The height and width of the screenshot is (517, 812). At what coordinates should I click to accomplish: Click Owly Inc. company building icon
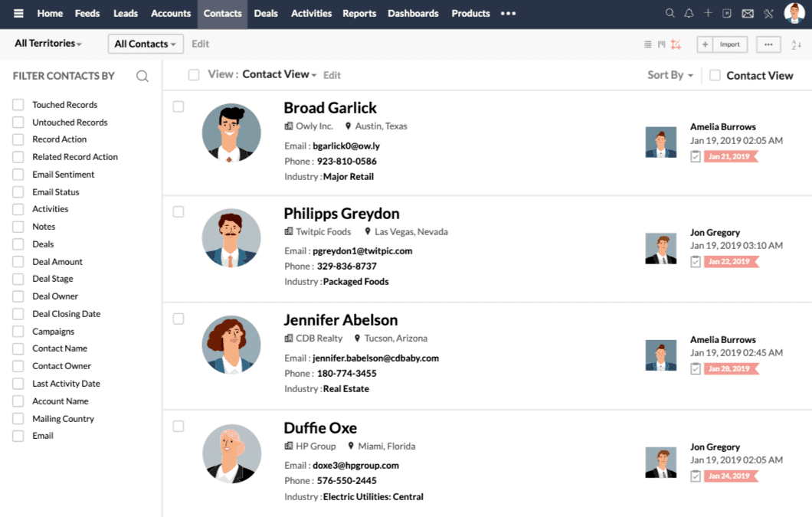click(x=289, y=126)
